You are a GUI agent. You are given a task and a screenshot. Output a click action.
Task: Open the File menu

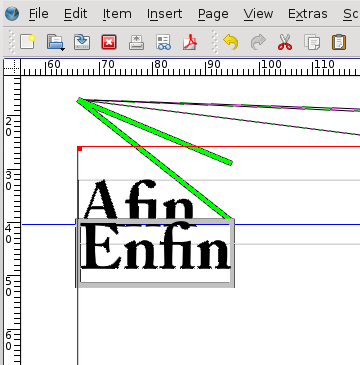(x=39, y=14)
